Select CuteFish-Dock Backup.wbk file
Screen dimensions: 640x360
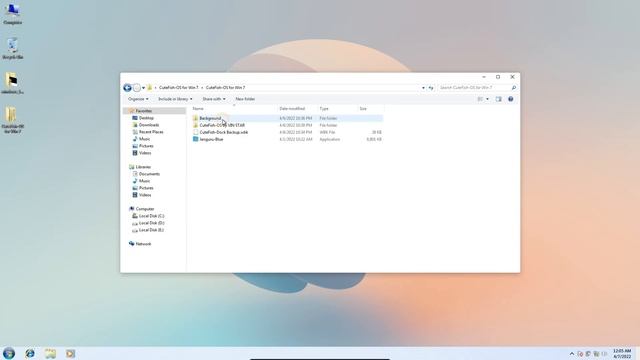pos(224,132)
